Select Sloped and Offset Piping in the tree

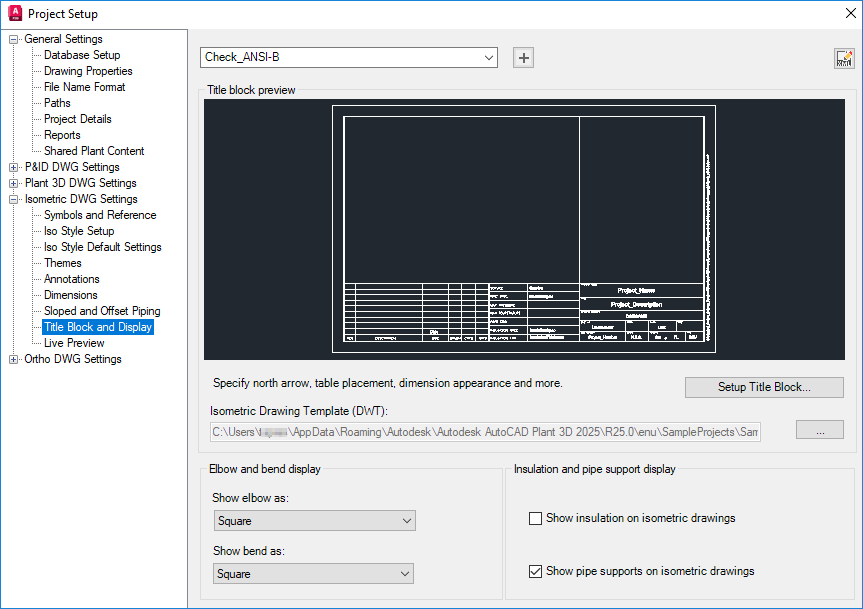[x=102, y=311]
